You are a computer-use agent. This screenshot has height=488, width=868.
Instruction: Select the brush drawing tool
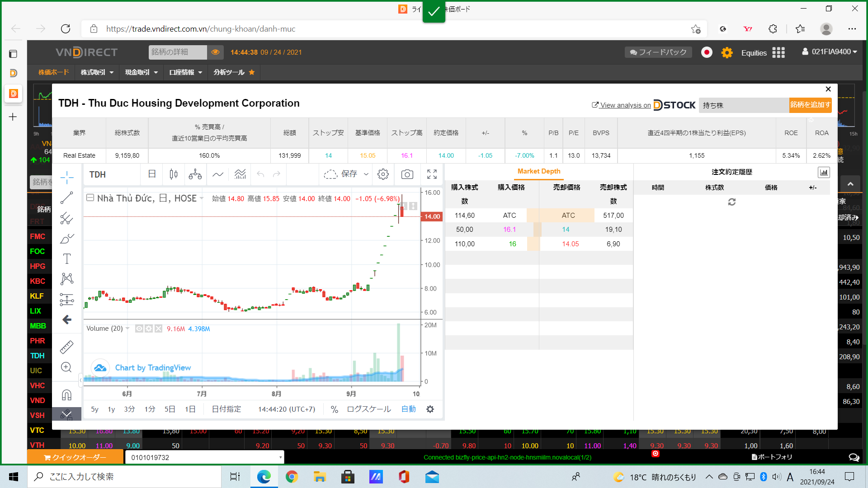tap(67, 239)
